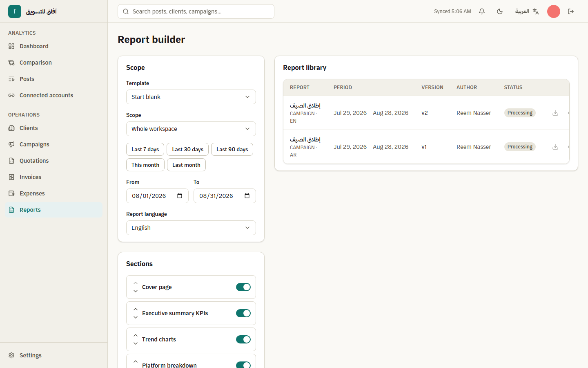Open Connected accounts

(53, 95)
